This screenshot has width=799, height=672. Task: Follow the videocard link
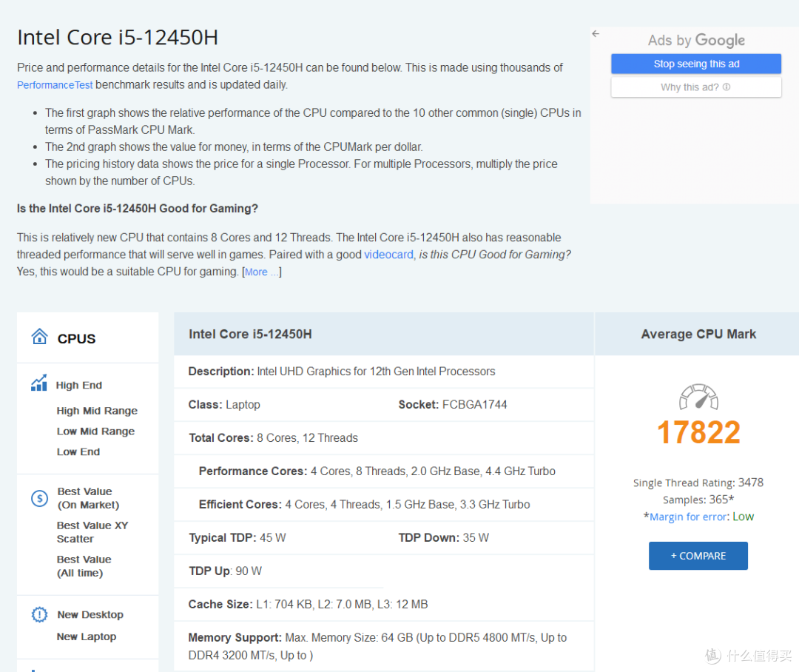pyautogui.click(x=388, y=255)
